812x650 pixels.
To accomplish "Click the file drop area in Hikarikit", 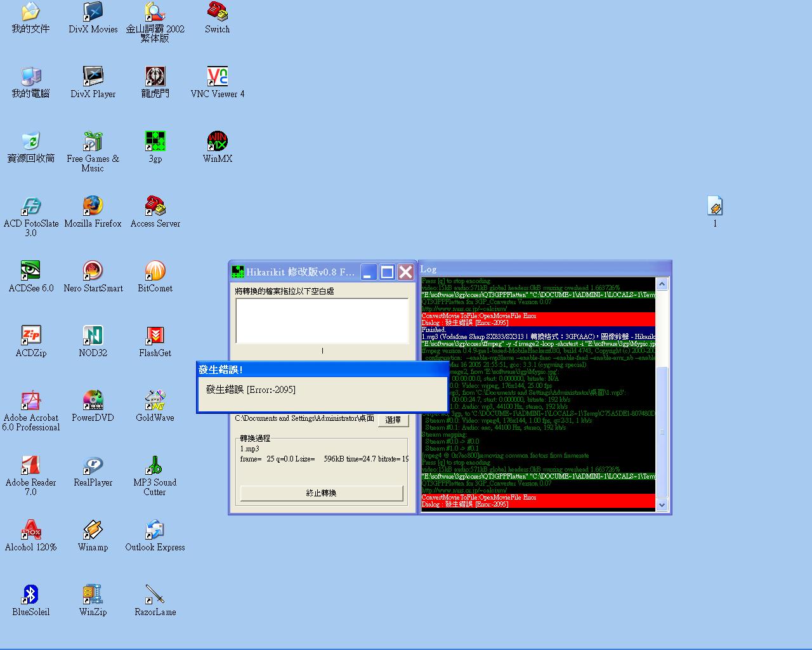I will (x=322, y=321).
